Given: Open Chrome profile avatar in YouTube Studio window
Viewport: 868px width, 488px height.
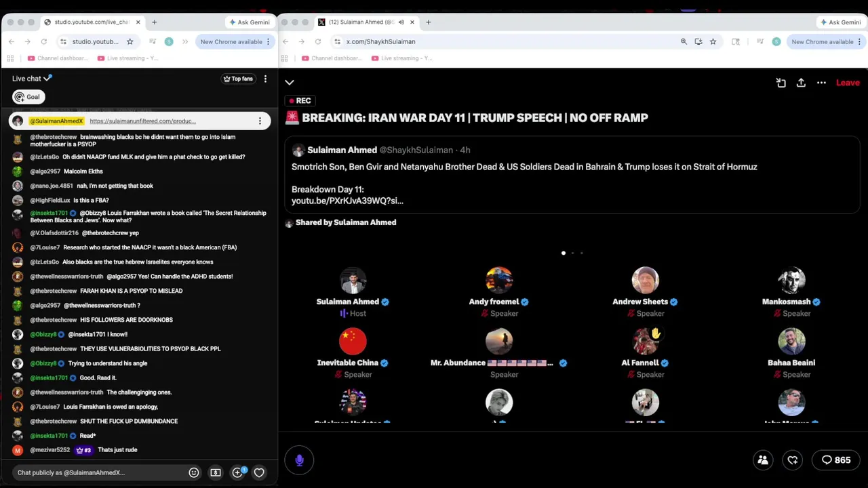Looking at the screenshot, I should [x=169, y=41].
